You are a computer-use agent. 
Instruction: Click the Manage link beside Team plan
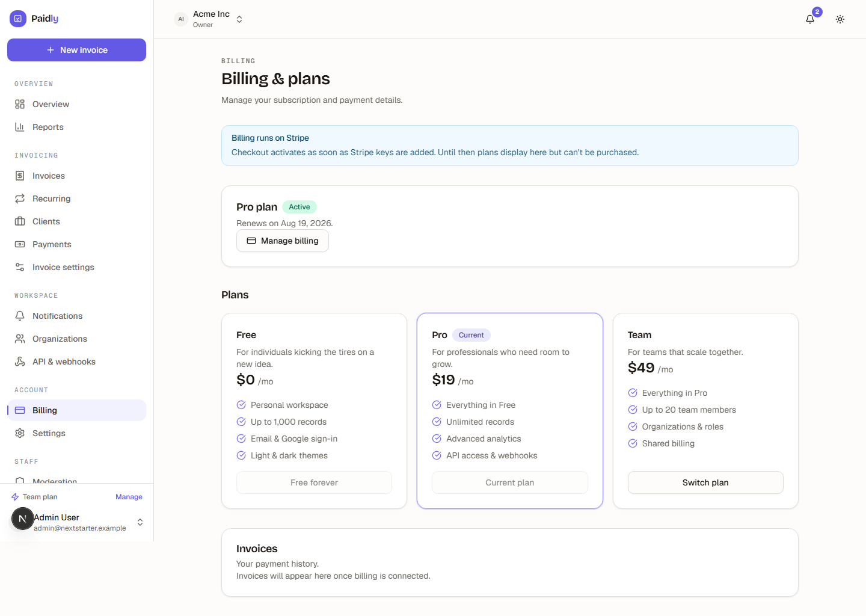pos(129,497)
